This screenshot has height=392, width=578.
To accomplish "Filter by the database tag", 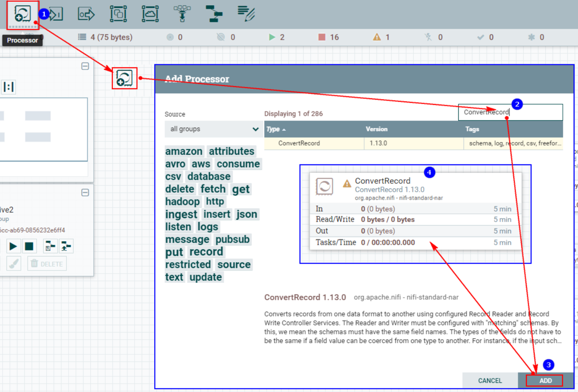I will point(209,176).
